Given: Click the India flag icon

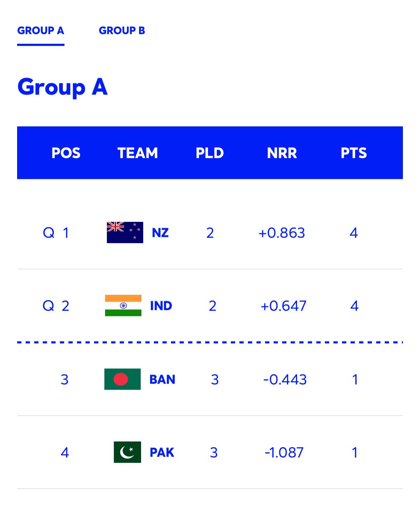Looking at the screenshot, I should pyautogui.click(x=124, y=306).
